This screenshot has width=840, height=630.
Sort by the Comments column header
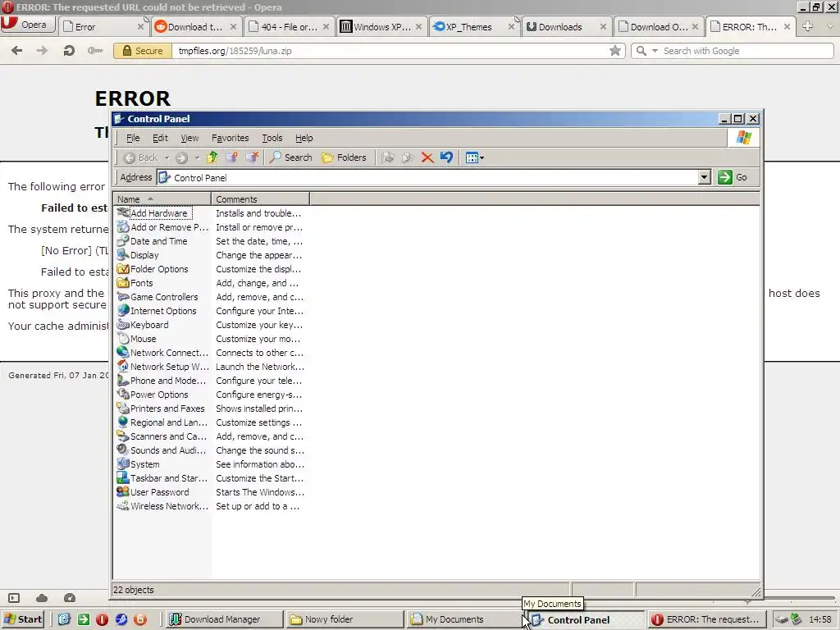[261, 199]
